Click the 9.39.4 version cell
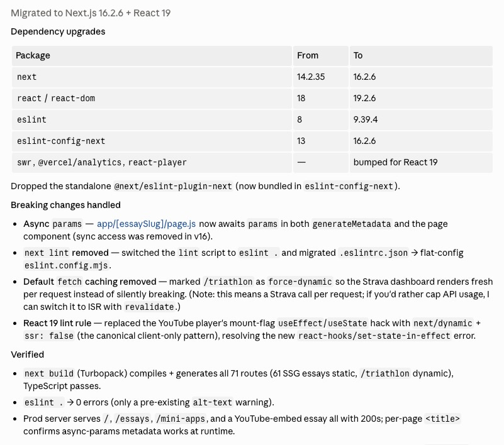 [421, 120]
